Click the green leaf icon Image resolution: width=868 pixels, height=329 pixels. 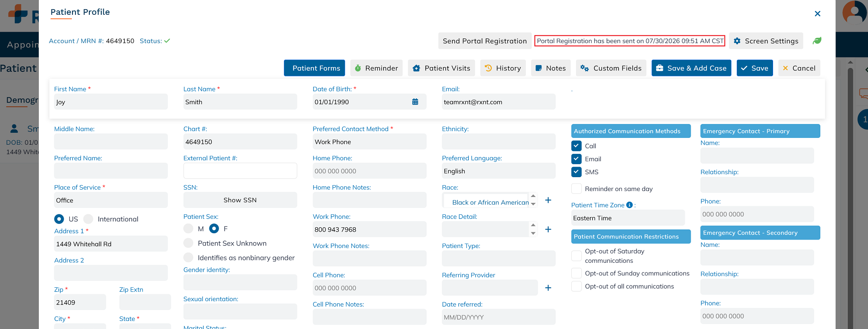coord(817,41)
